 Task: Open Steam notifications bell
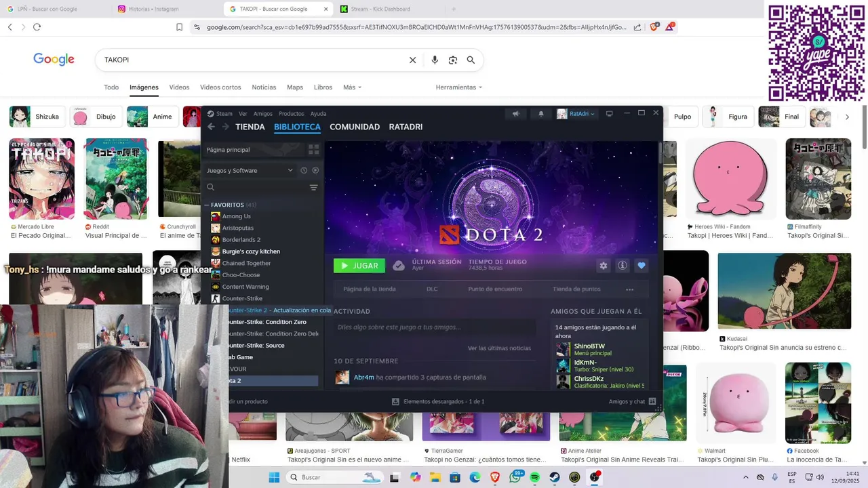[541, 114]
